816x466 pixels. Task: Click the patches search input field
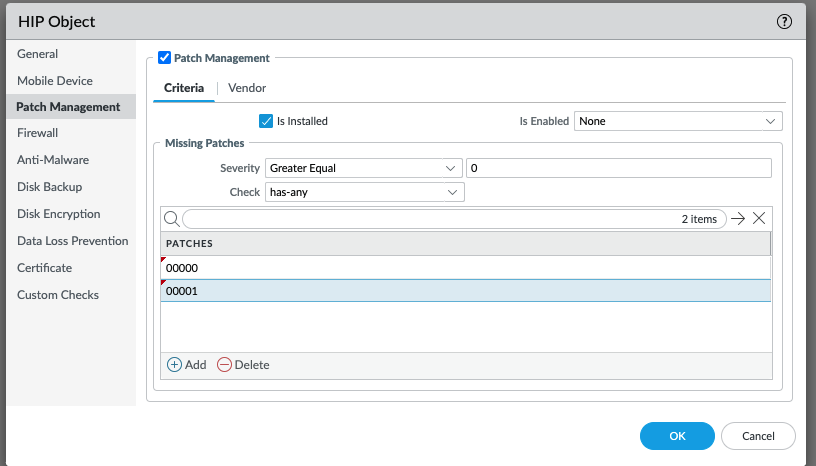coord(454,219)
